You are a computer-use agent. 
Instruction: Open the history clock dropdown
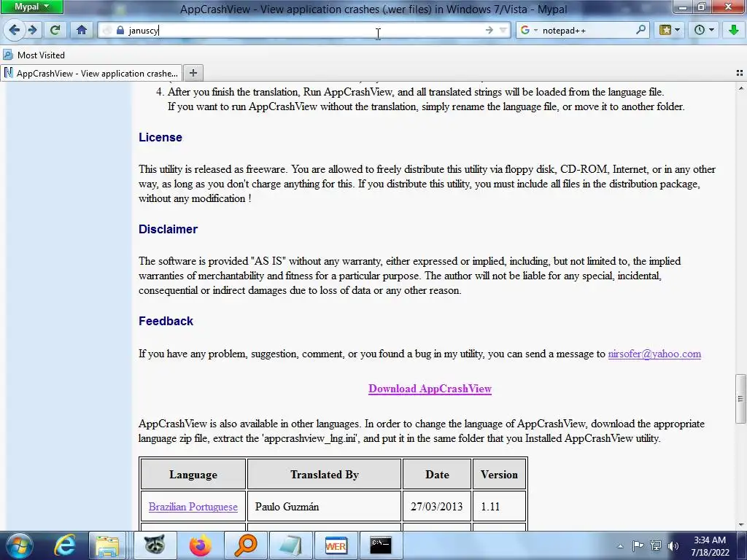click(x=704, y=31)
